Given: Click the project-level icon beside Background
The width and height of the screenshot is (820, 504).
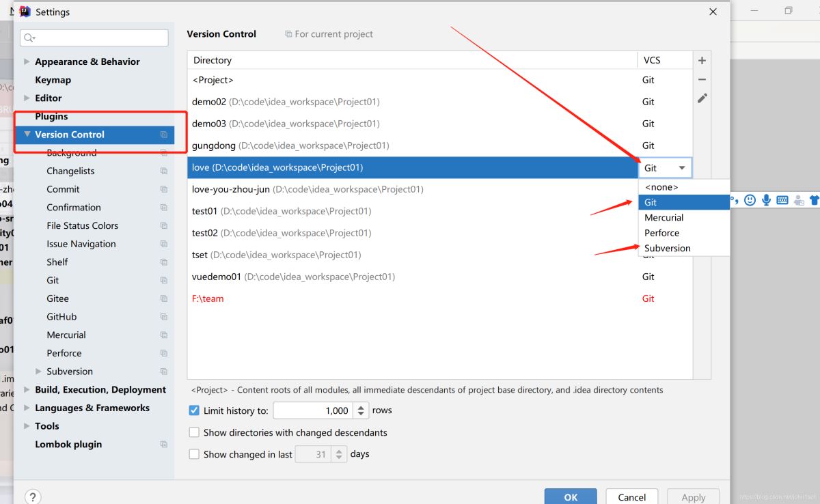Looking at the screenshot, I should coord(164,153).
